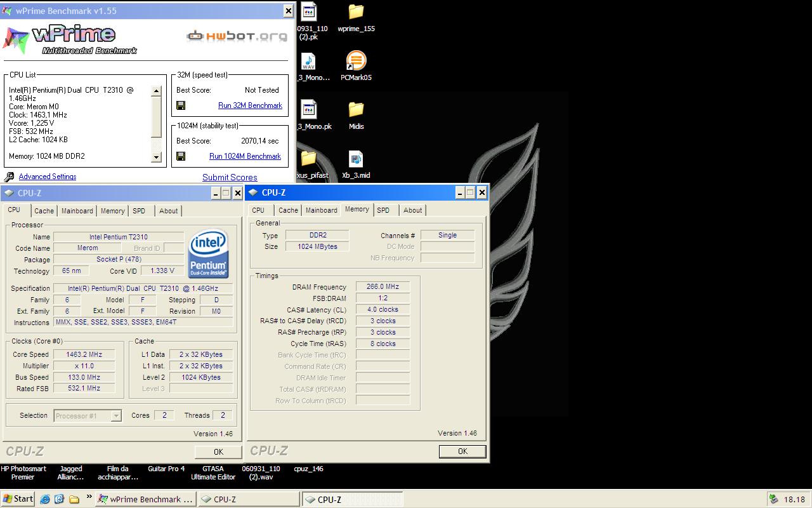Click the wPrime title bar app icon

[x=8, y=11]
